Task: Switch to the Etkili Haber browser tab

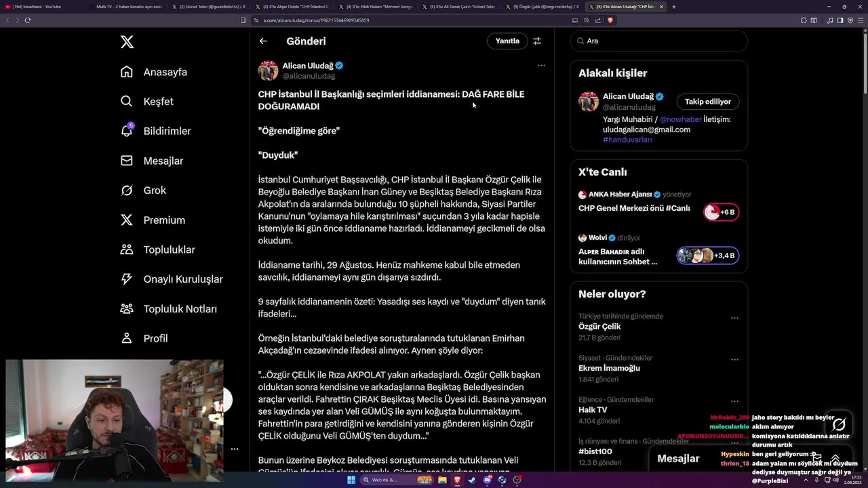Action: (x=376, y=6)
